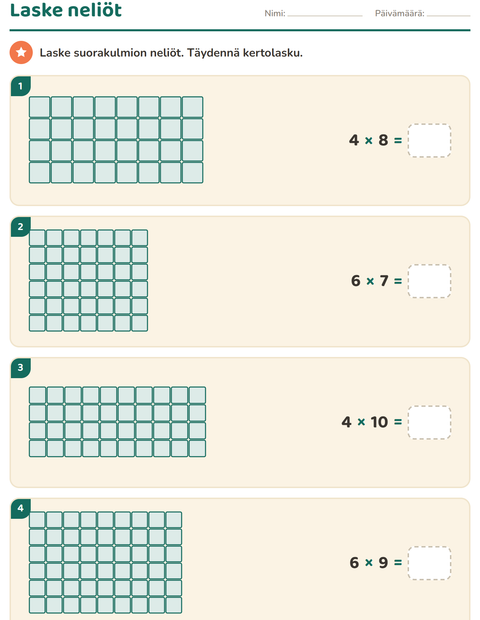Click the answer box for 6 × 7
Screen dimensions: 480x620
pyautogui.click(x=429, y=281)
